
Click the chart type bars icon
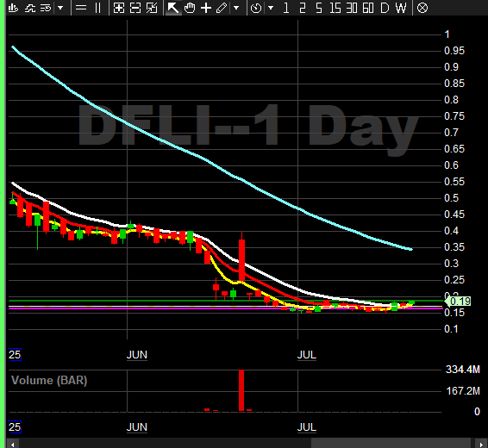point(13,8)
